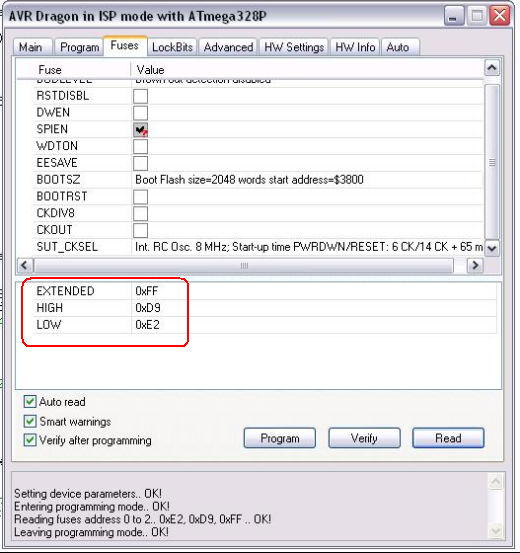Open the BOOTSZ boot flash size value
520x553 pixels.
point(249,180)
